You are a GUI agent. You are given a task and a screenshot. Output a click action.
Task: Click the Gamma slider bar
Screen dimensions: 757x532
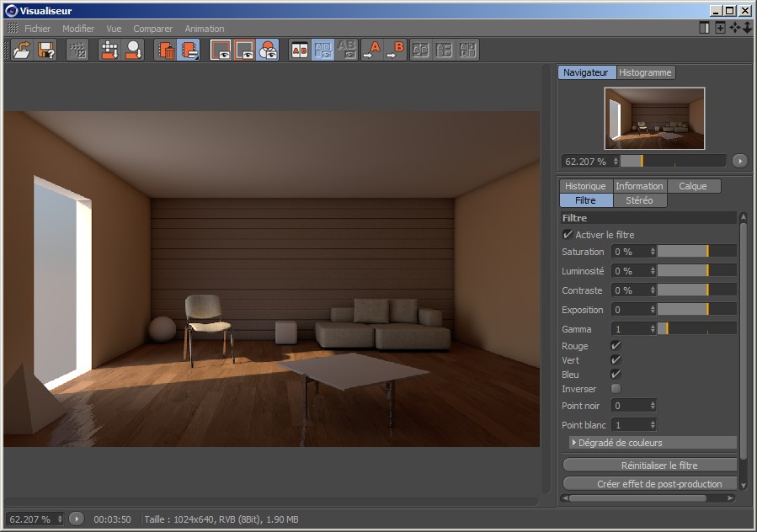pyautogui.click(x=697, y=329)
